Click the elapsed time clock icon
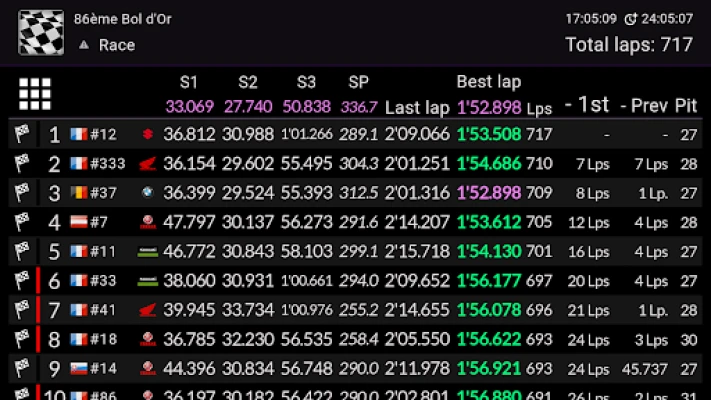Screen dimensions: 711x400 pyautogui.click(x=631, y=19)
